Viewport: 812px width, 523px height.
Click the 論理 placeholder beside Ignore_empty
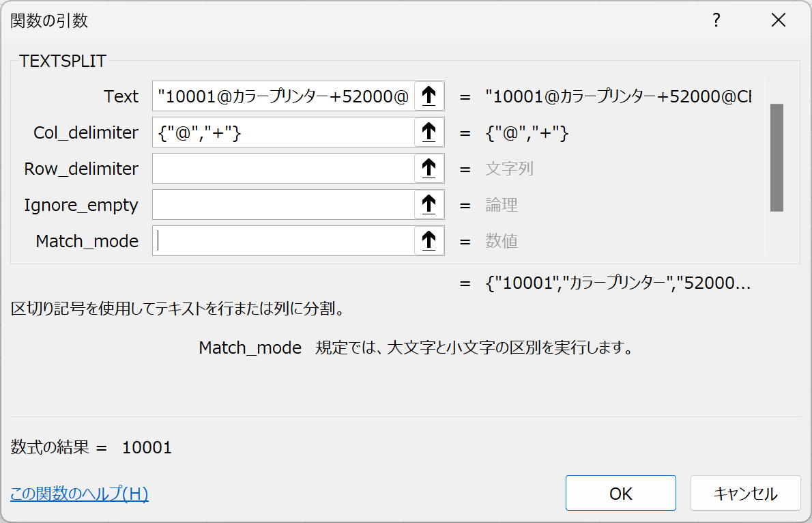502,205
